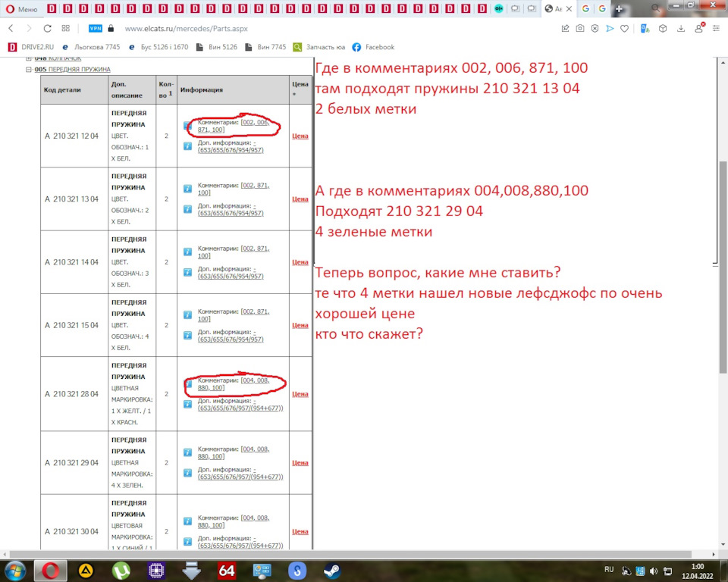Collapse the 005 ПЕРЕДНЯЯ ПРУЖИНА tree node
Screen dimensions: 728x582
[x=29, y=69]
